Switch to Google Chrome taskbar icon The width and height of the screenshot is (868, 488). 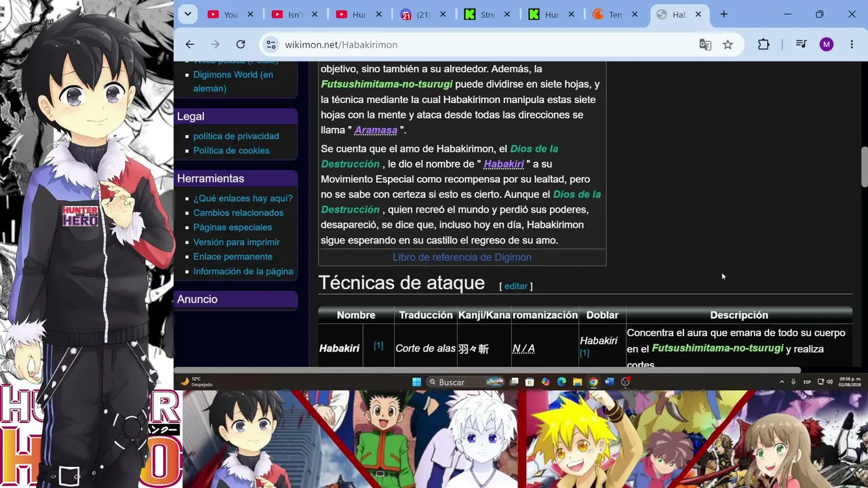(593, 382)
